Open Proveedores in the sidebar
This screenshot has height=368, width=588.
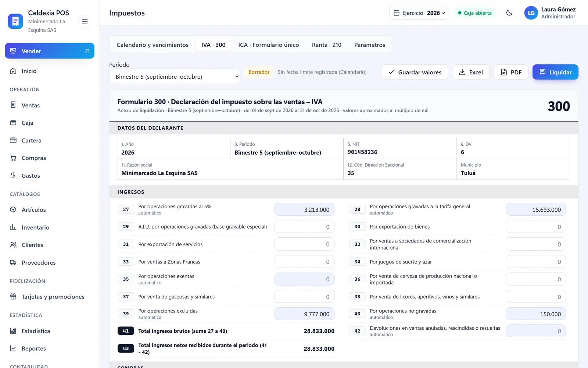coord(50,263)
